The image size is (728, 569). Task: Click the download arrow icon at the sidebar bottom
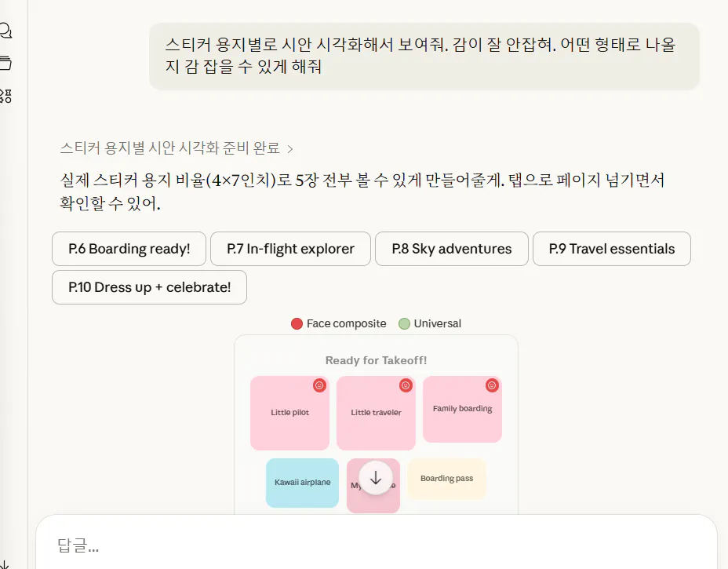tap(4, 561)
